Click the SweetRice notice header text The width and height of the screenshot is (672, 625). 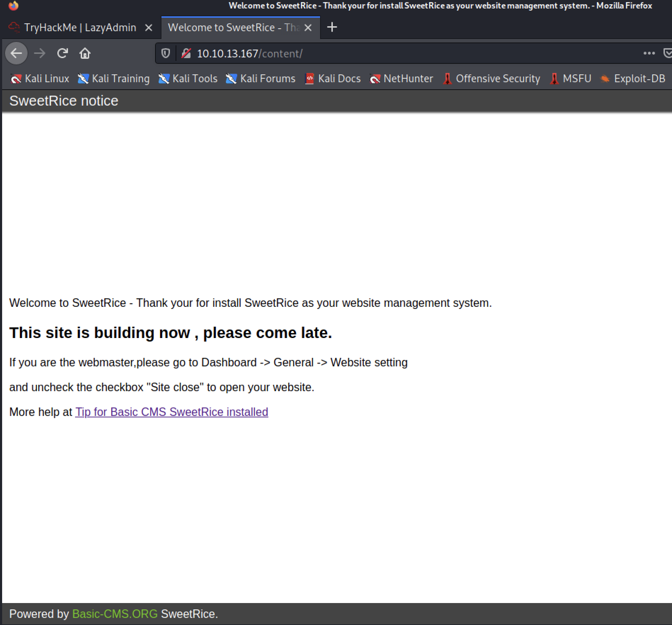(x=64, y=101)
